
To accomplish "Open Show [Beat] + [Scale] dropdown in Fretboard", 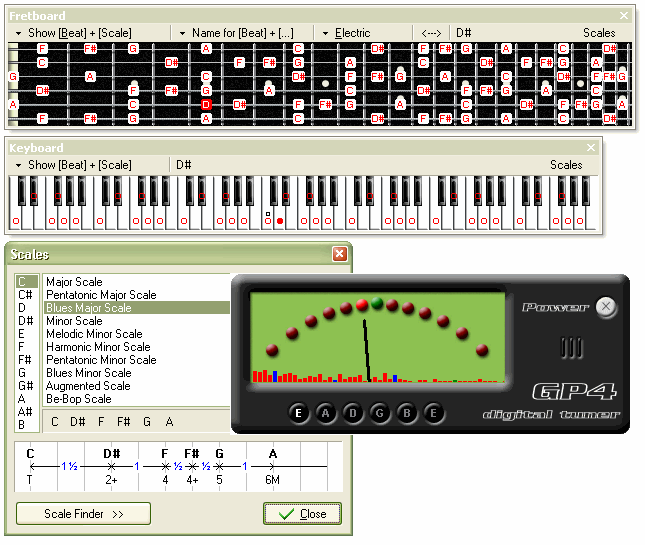I will click(x=74, y=33).
